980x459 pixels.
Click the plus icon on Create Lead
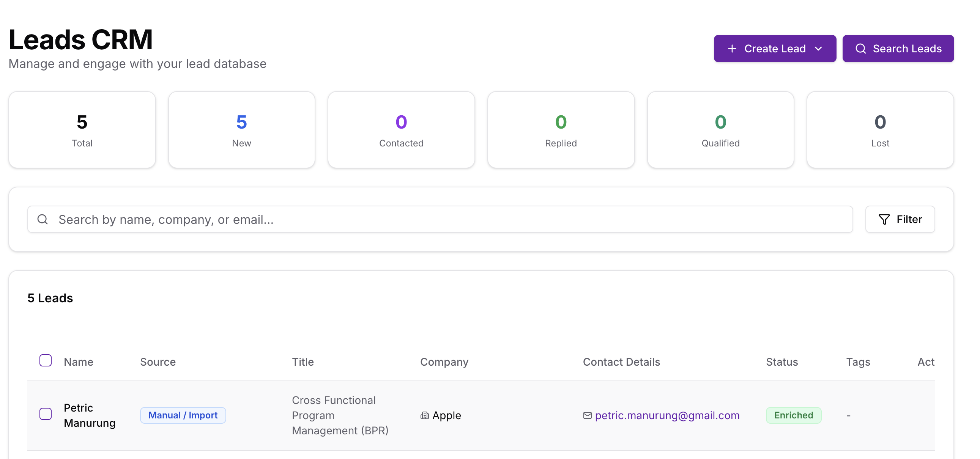[x=731, y=48]
